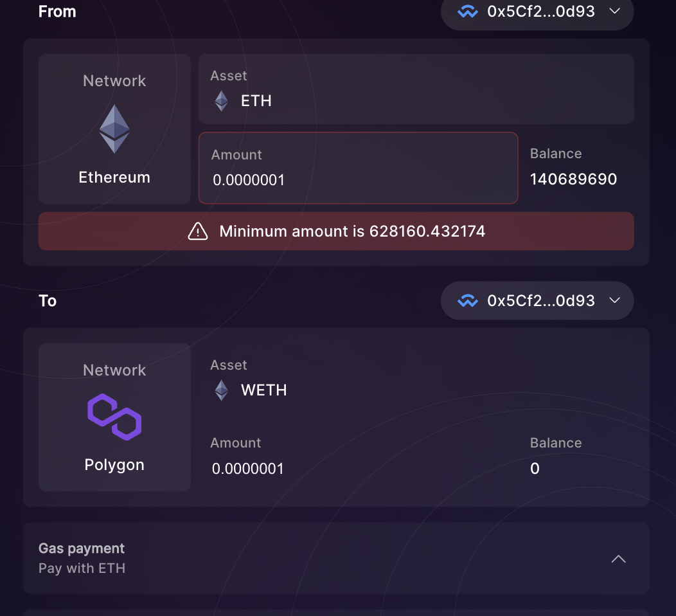Click Pay with ETH gas payment option
Viewport: 676px width, 616px height.
point(82,568)
